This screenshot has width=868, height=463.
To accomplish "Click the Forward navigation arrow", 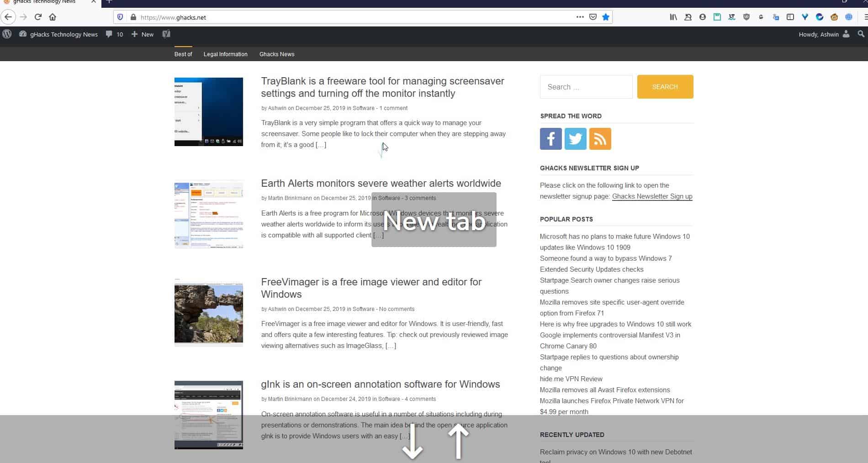I will pos(23,17).
